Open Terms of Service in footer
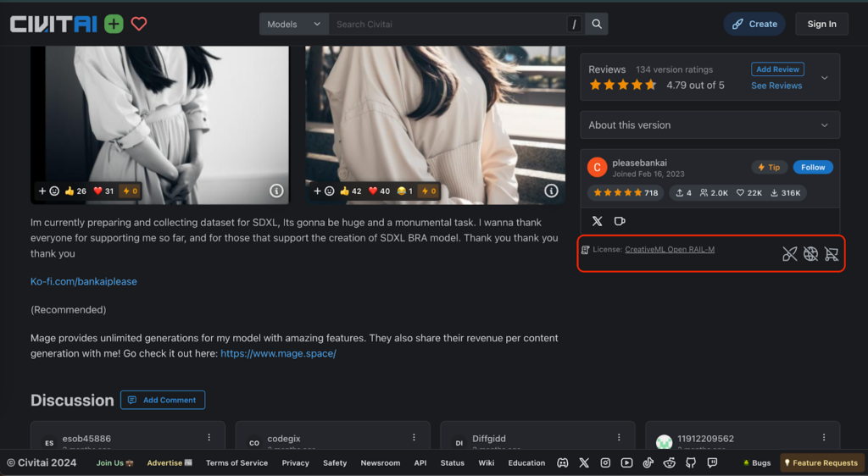Image resolution: width=868 pixels, height=476 pixels. (236, 463)
